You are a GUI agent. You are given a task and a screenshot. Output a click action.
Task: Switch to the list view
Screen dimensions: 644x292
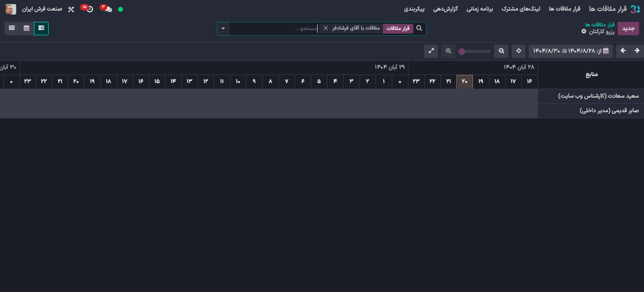tap(12, 28)
